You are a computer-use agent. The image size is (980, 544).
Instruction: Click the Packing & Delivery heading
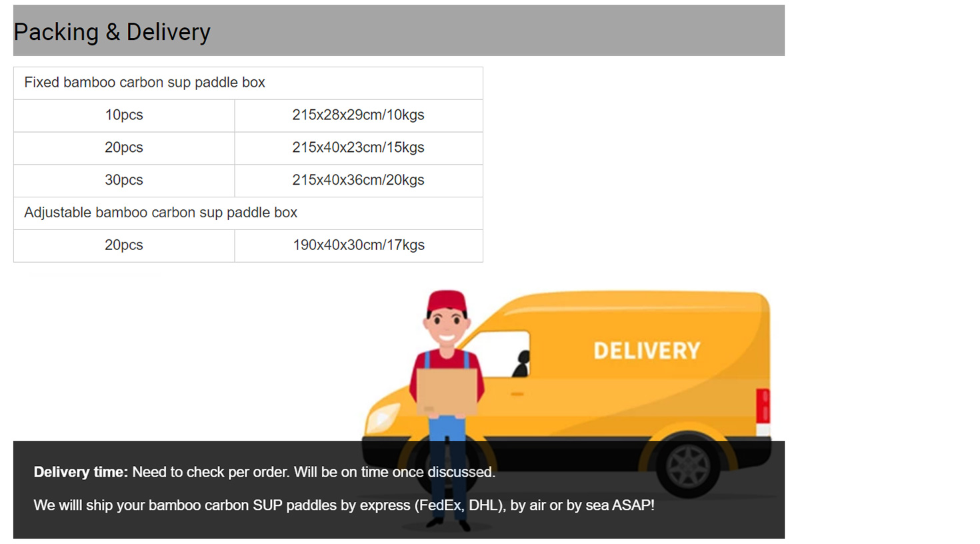[112, 32]
